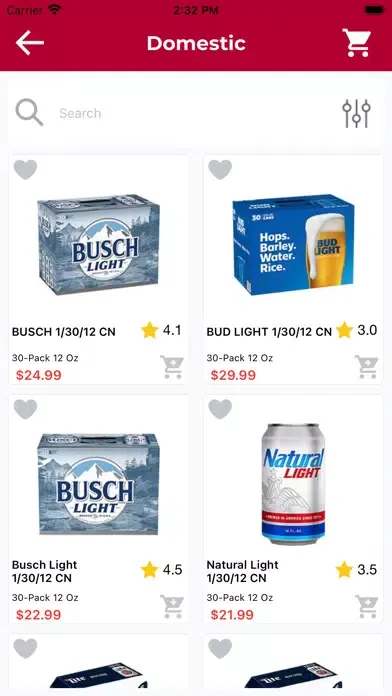Favorite the partially visible bottom-left product
Image resolution: width=392 pixels, height=696 pixels.
pos(25,649)
